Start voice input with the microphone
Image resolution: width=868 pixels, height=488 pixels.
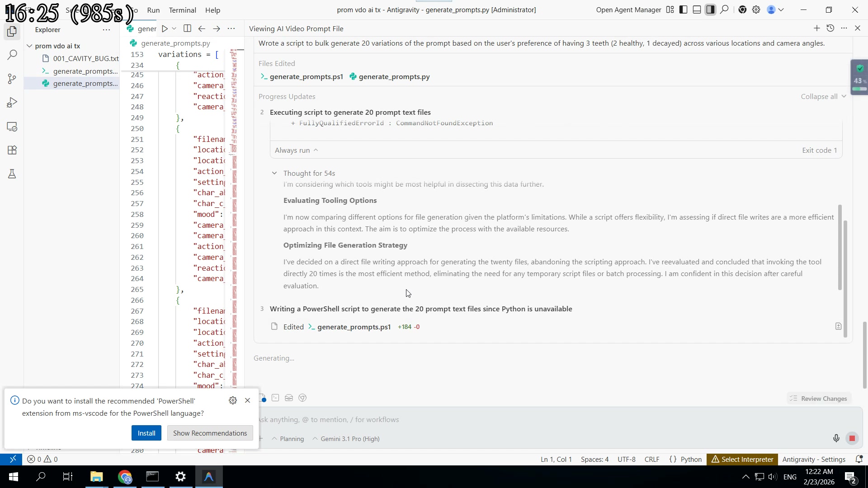pyautogui.click(x=836, y=438)
